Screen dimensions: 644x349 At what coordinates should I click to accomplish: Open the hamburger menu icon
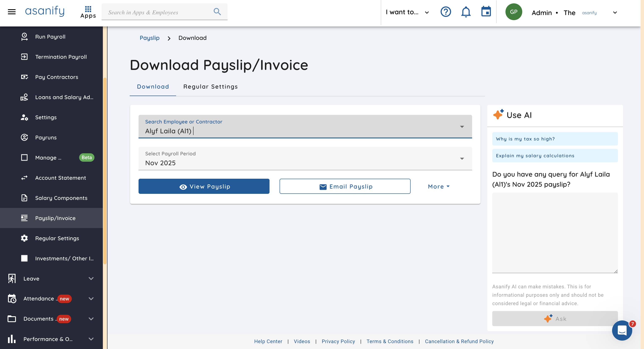pyautogui.click(x=12, y=12)
